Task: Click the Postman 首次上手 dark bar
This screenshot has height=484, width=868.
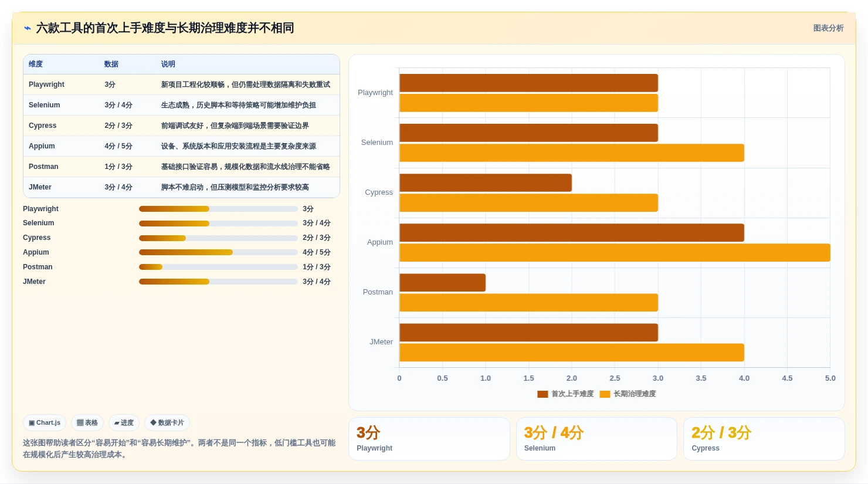Action: click(x=442, y=282)
